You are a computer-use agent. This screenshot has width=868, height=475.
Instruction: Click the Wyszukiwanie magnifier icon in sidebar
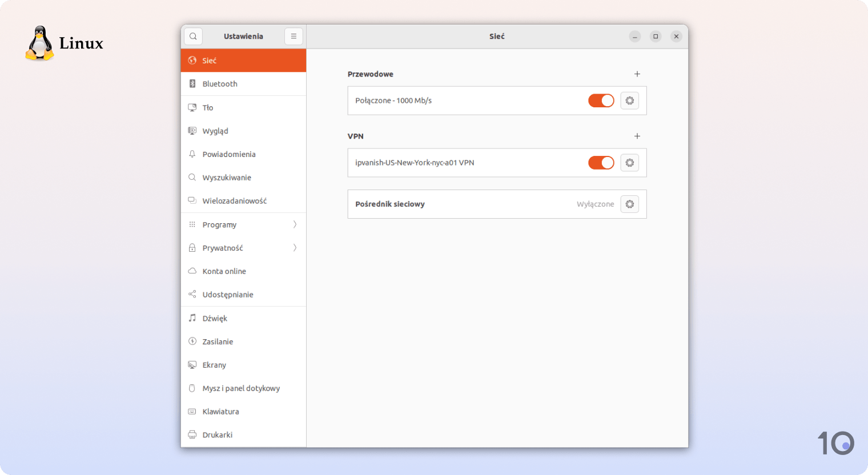pos(192,178)
